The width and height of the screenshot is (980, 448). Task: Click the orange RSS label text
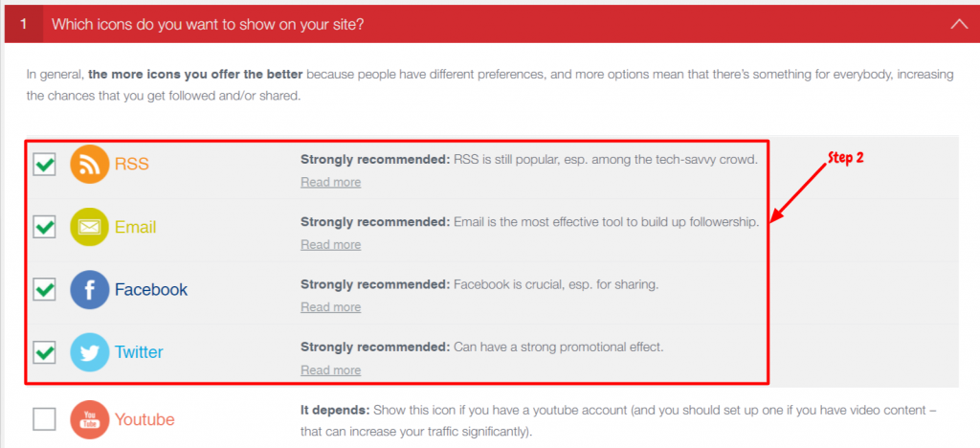click(132, 165)
